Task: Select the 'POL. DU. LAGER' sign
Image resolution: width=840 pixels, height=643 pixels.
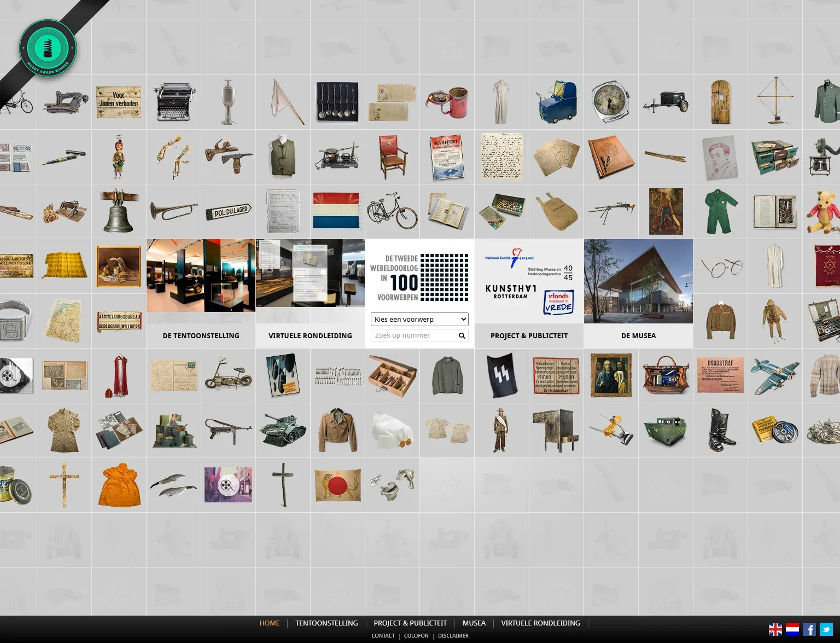Action: point(228,212)
